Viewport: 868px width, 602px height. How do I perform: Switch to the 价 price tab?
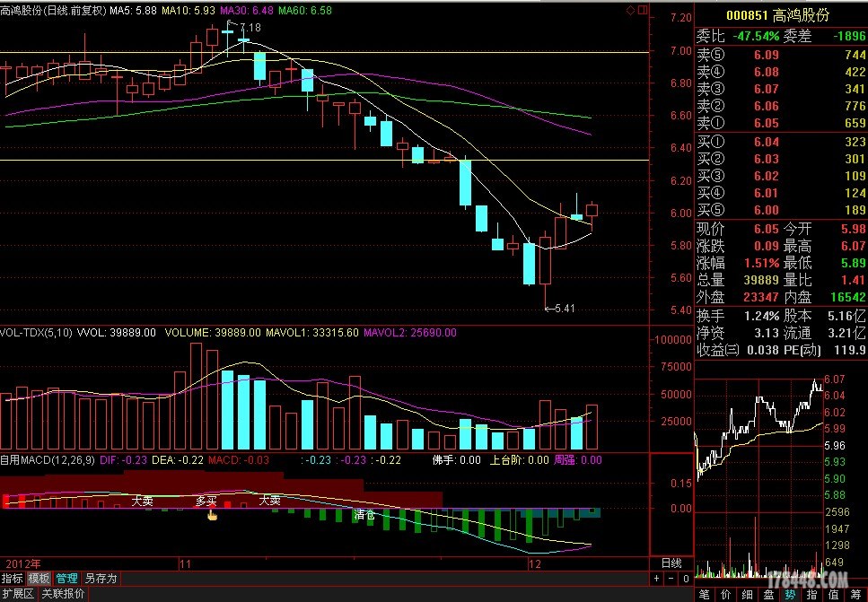coord(726,595)
